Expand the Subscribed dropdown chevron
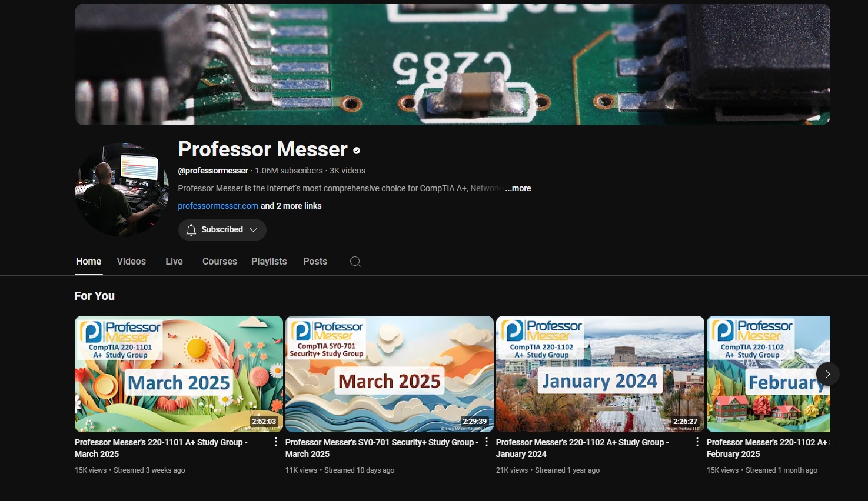Image resolution: width=868 pixels, height=501 pixels. pos(254,230)
